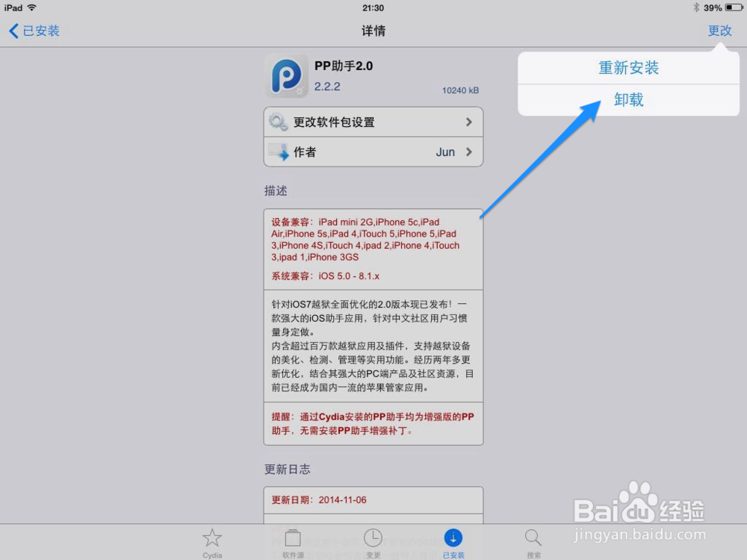The height and width of the screenshot is (560, 747).
Task: Click the 提醒 notice in red
Action: 373,423
